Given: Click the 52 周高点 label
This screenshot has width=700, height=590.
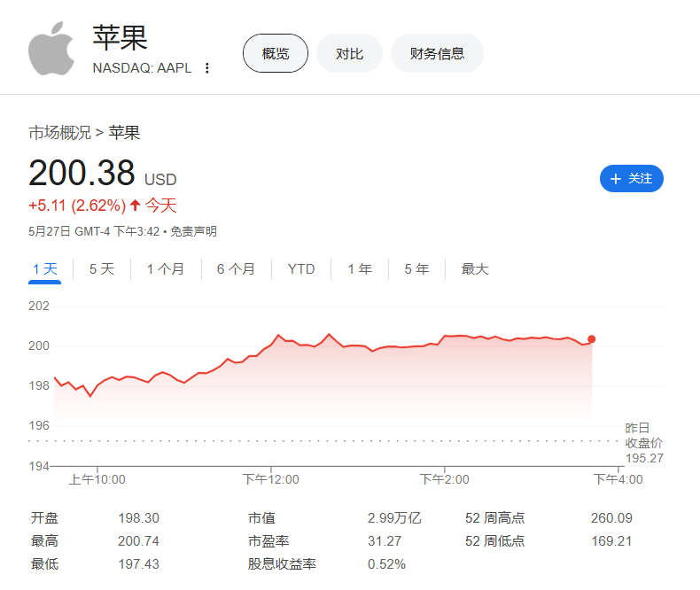Looking at the screenshot, I should (494, 518).
